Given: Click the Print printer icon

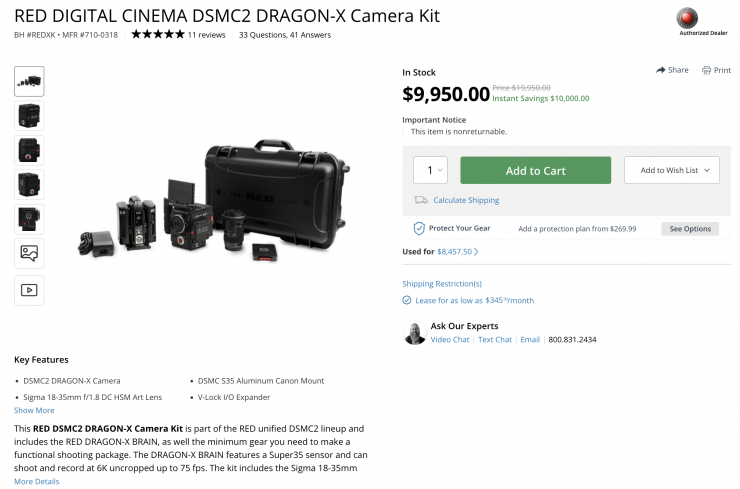Looking at the screenshot, I should click(706, 70).
